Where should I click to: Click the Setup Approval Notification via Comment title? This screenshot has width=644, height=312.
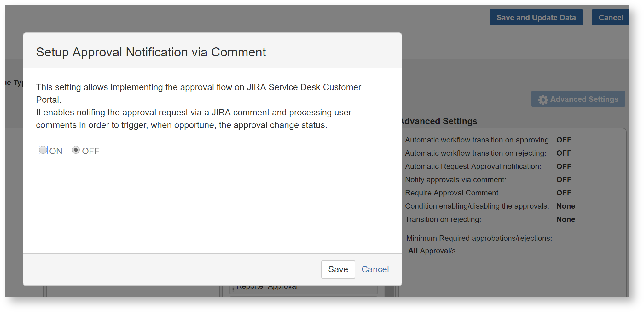pyautogui.click(x=151, y=52)
